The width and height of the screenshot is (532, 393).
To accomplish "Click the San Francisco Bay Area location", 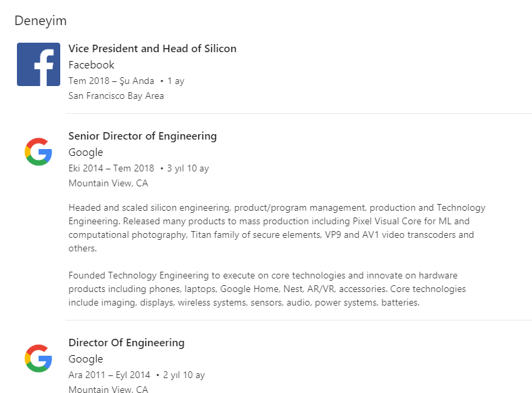I will point(116,96).
